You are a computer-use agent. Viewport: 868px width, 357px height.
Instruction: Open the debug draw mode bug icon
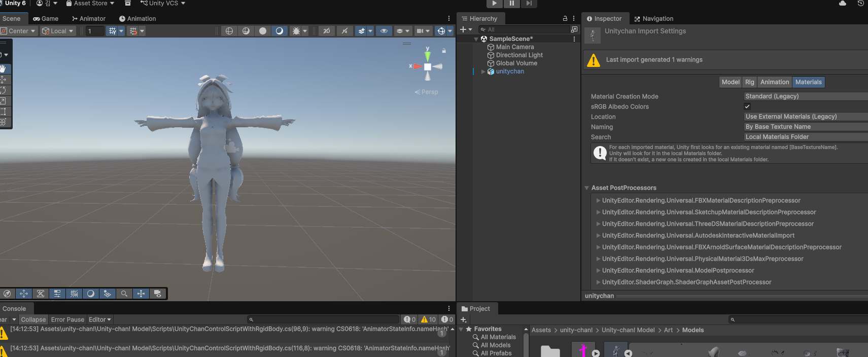click(x=296, y=31)
